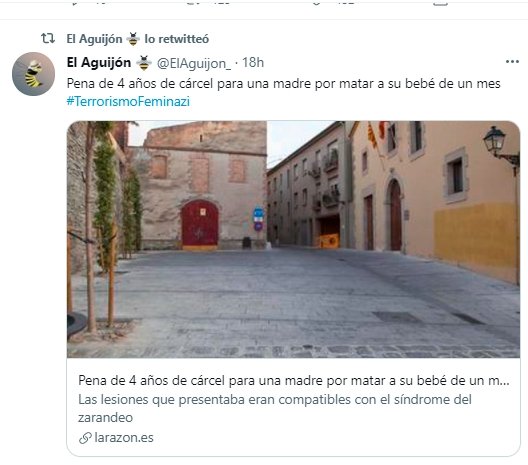Open the #TerrorismoFeminazi hashtag

coord(128,101)
